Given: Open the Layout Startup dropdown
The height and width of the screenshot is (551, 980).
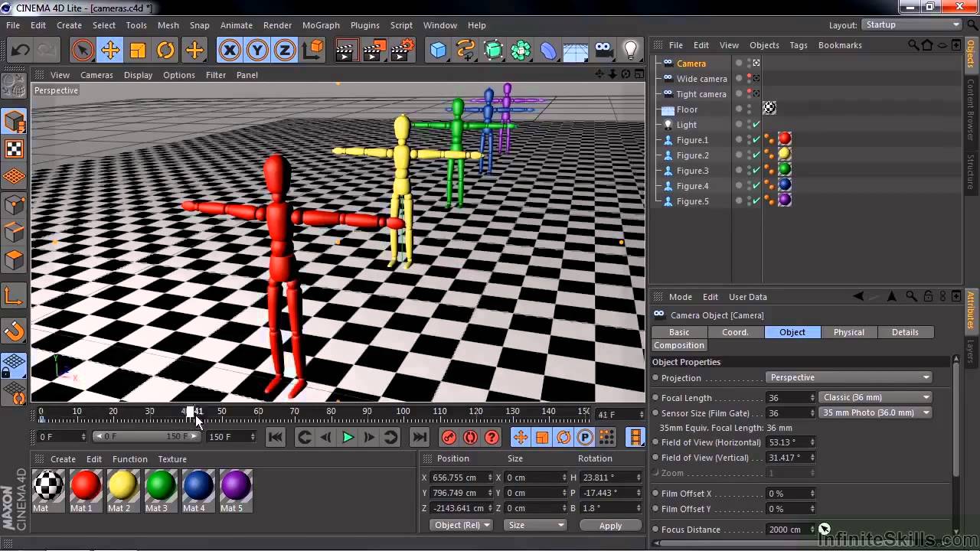Looking at the screenshot, I should click(912, 24).
